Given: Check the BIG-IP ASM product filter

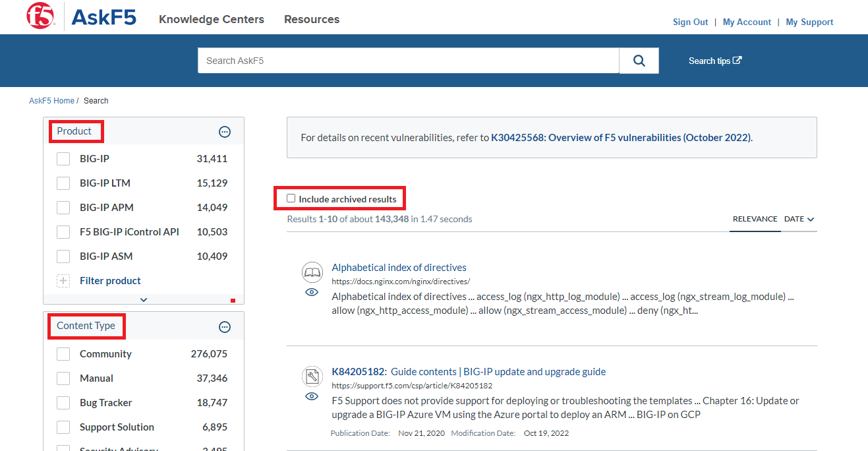Looking at the screenshot, I should (63, 256).
